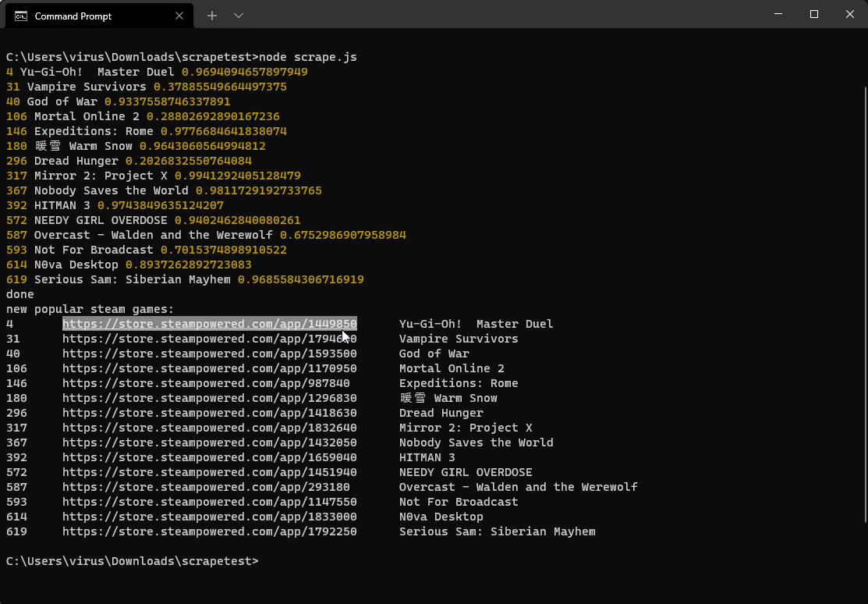
Task: Click 'God of War' name in the results table
Action: pos(434,354)
